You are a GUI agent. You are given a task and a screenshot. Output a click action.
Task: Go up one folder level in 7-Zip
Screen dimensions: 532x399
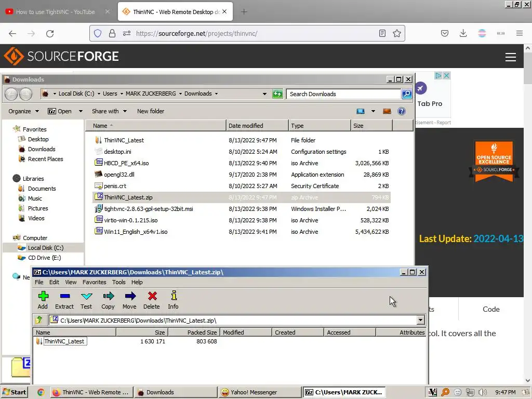click(39, 320)
